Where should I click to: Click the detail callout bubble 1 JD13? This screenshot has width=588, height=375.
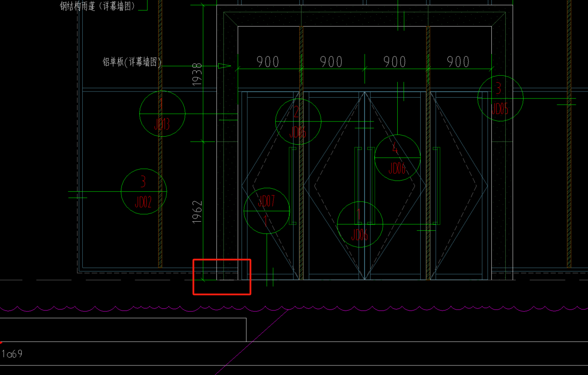162,113
